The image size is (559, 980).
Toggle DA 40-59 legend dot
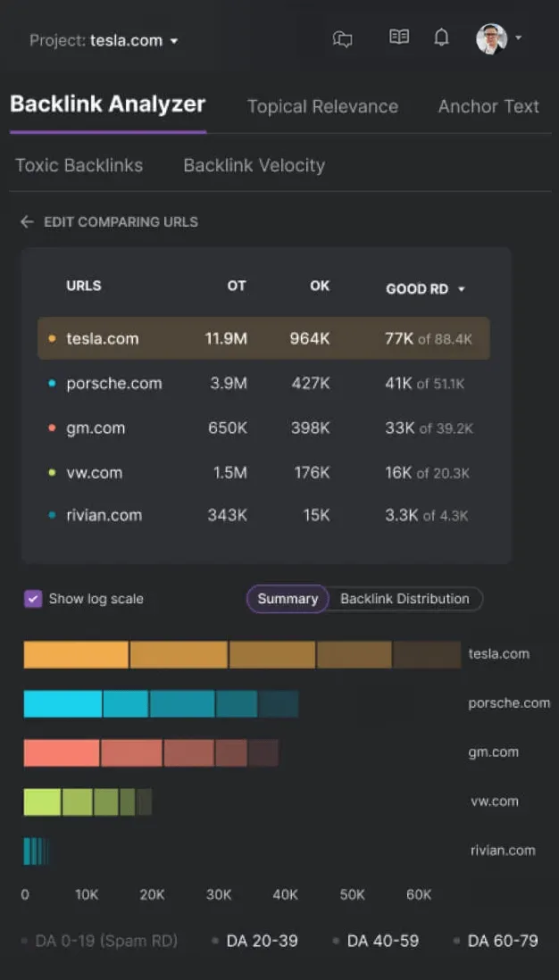(x=336, y=941)
